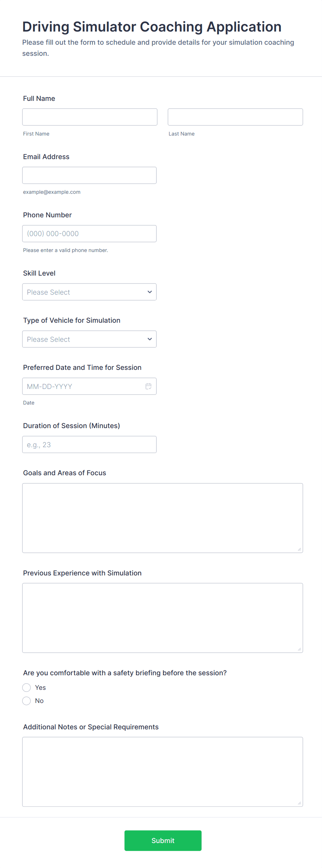Focus the First Name field

click(x=90, y=117)
